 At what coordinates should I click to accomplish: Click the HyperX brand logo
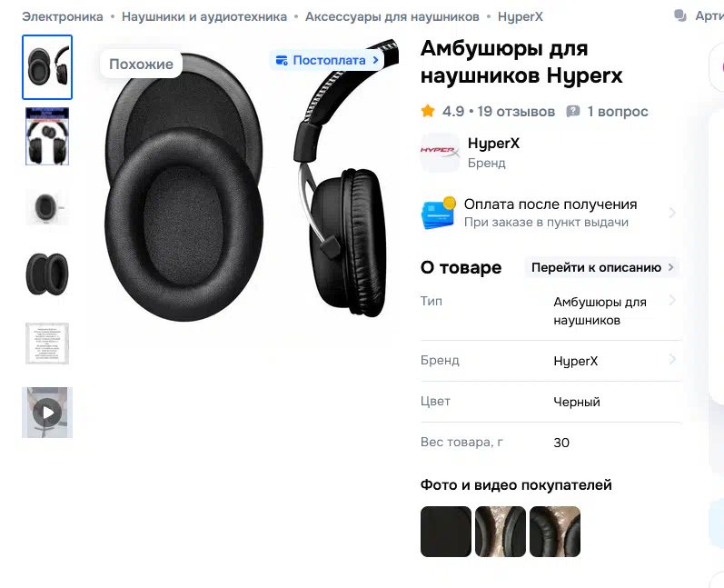(440, 153)
